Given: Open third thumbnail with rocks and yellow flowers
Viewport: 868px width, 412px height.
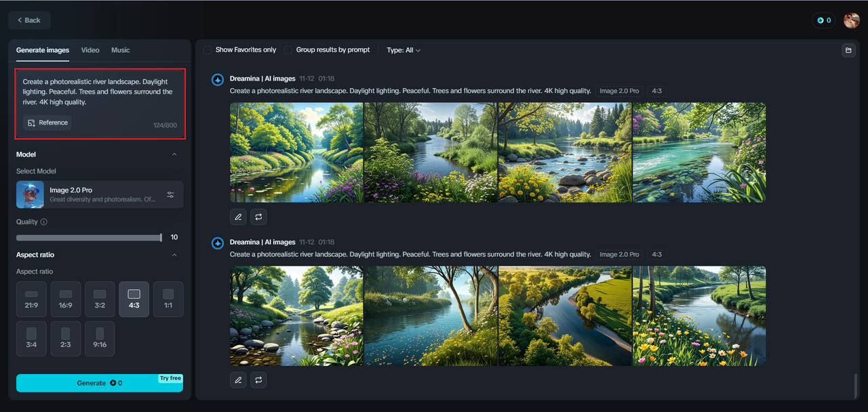Looking at the screenshot, I should coord(565,152).
